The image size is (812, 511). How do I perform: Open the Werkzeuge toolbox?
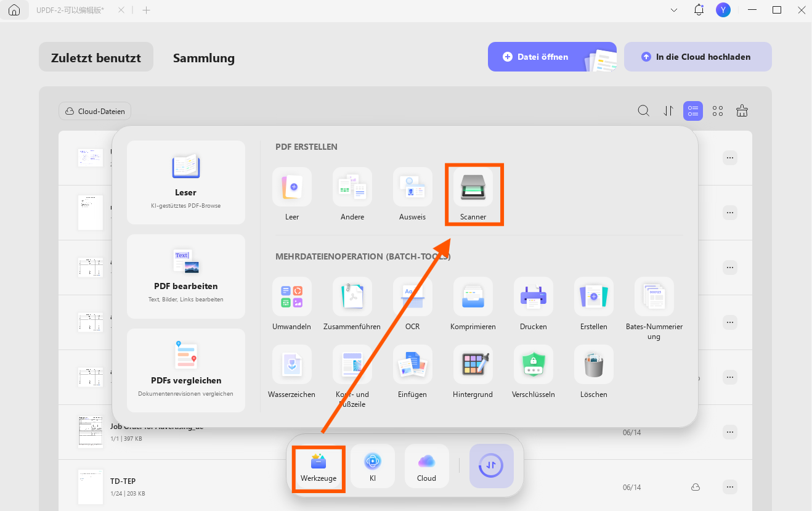pyautogui.click(x=319, y=467)
